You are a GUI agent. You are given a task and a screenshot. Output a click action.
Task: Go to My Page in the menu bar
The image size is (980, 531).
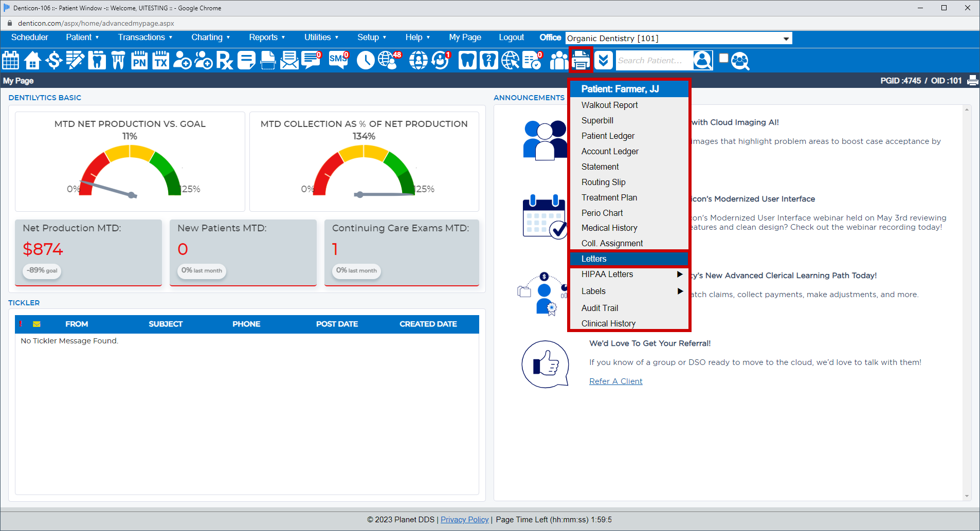point(465,37)
